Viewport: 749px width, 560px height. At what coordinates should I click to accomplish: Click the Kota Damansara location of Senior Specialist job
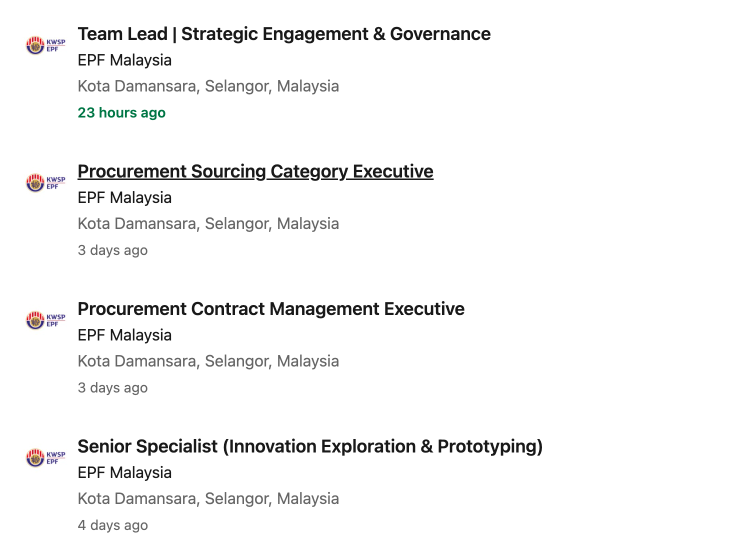tap(208, 498)
